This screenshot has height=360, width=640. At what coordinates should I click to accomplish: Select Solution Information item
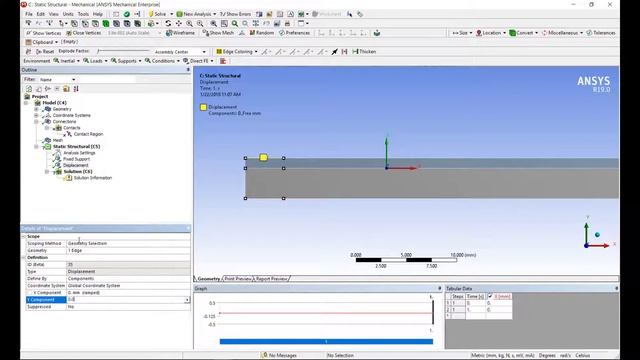93,178
